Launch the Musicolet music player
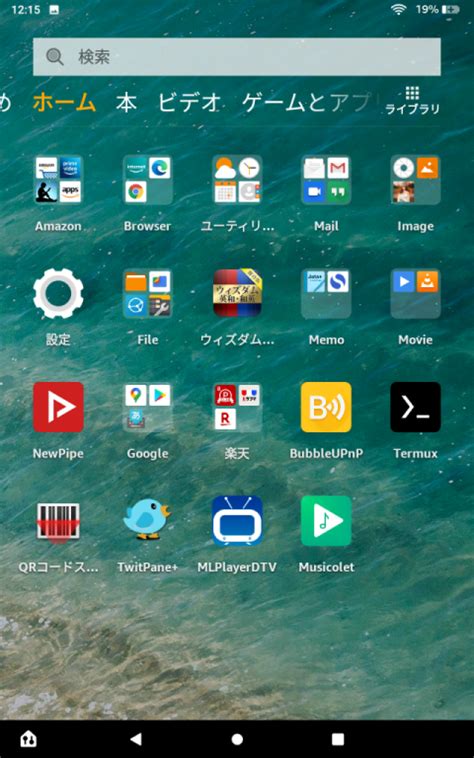Image resolution: width=474 pixels, height=758 pixels. point(326,521)
